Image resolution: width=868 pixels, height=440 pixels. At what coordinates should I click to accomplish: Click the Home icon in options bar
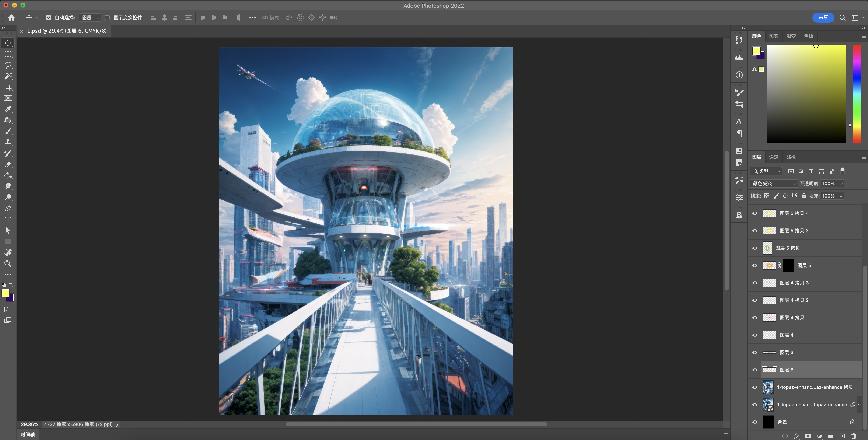tap(11, 18)
